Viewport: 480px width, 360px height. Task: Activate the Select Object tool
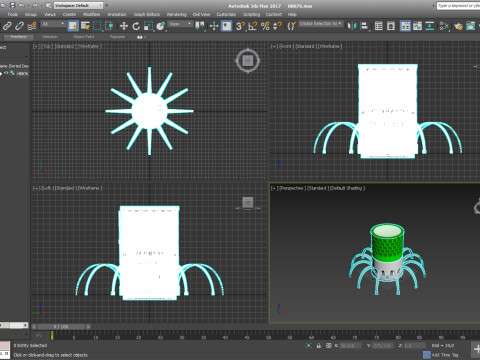click(73, 26)
